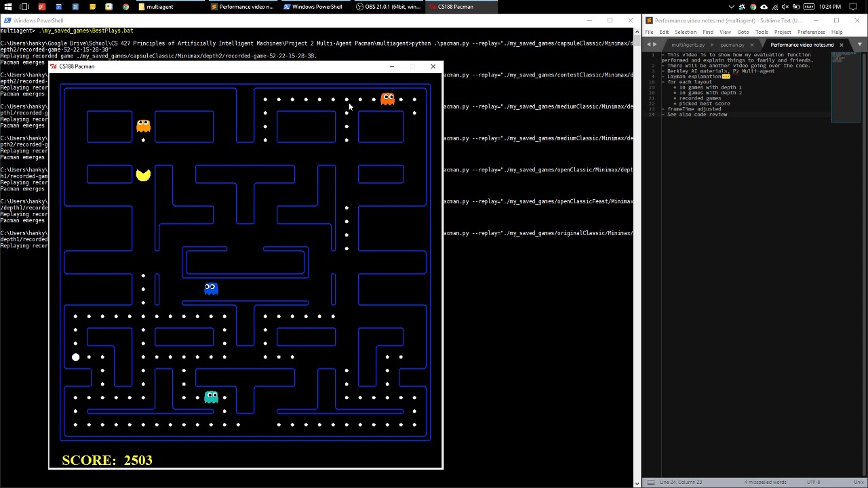
Task: Go to next tab with right arrow
Action: (x=656, y=45)
